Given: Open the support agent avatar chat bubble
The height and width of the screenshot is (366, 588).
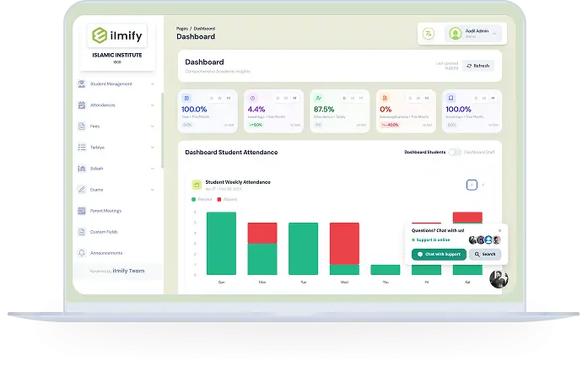Looking at the screenshot, I should click(499, 279).
